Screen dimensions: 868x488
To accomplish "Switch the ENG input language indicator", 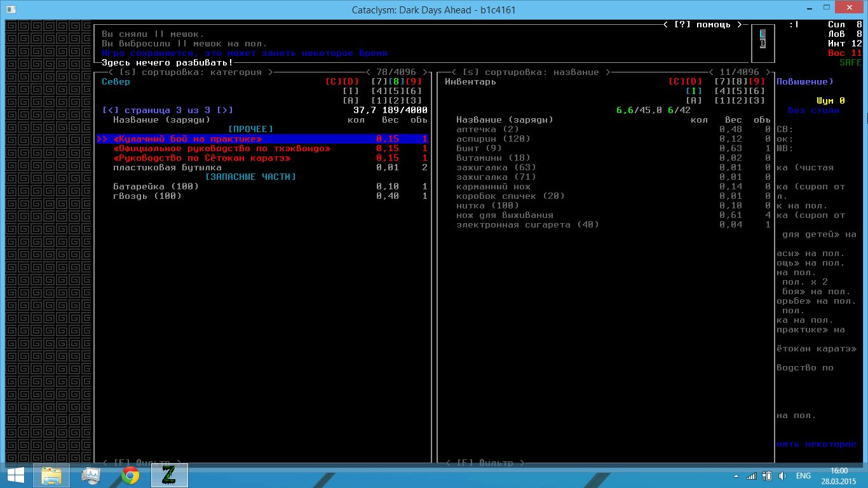I will tap(803, 476).
